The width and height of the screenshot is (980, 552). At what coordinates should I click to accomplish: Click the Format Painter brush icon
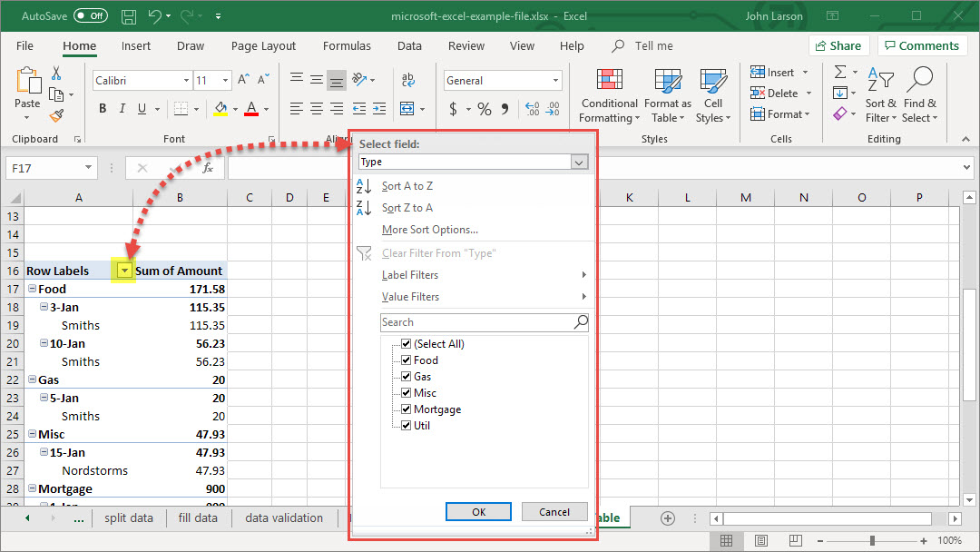(56, 116)
